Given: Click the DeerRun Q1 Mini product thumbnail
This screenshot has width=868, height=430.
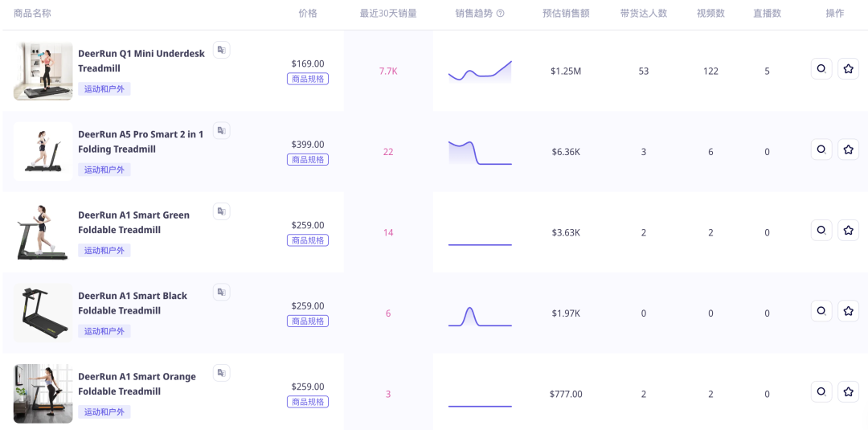Looking at the screenshot, I should pos(43,71).
